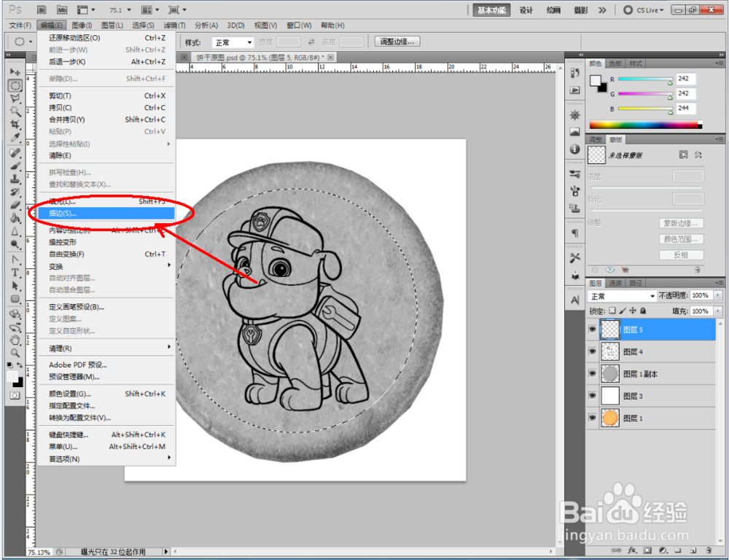Open the History panel icon in dock
729x560 pixels.
click(575, 74)
